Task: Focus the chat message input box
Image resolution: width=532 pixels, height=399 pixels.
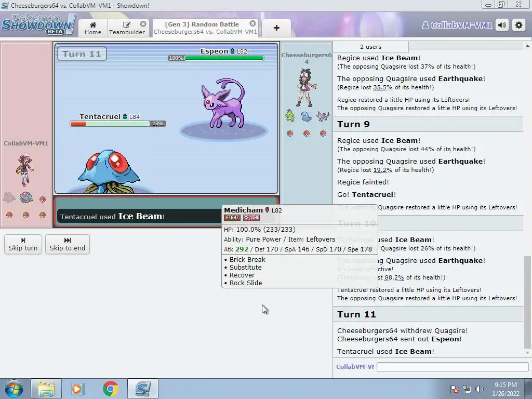Action: [453, 367]
